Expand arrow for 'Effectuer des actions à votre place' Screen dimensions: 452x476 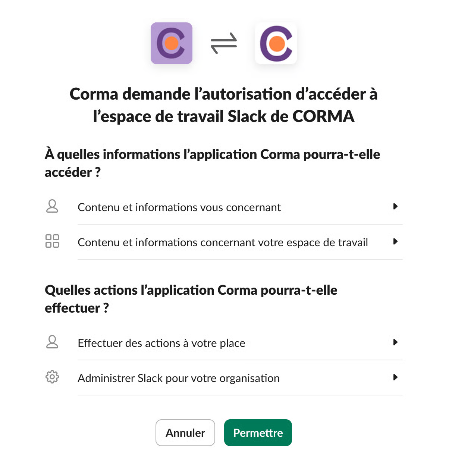click(395, 342)
